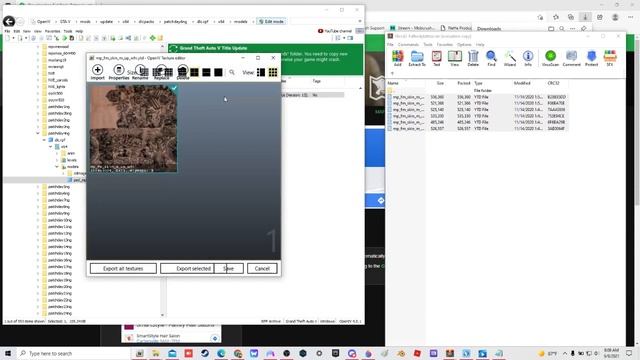The image size is (640, 360).
Task: Click the dlcpacks breadcrumb in OpenIV path
Action: point(146,21)
